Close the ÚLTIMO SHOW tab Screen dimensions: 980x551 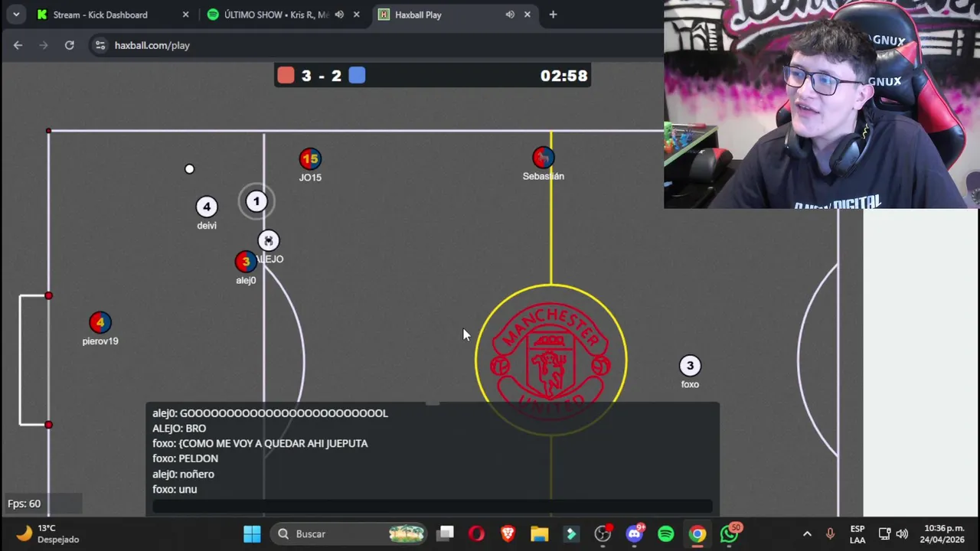(356, 15)
